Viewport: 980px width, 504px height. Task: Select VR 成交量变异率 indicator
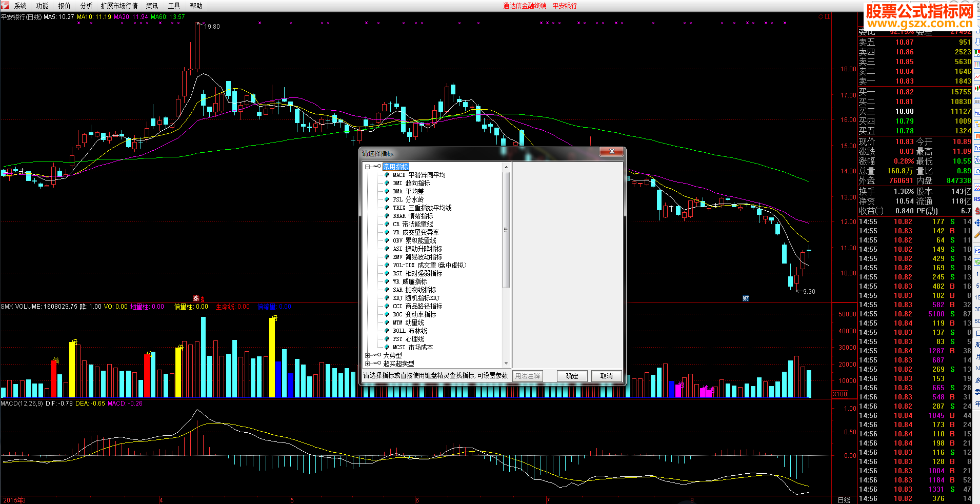pyautogui.click(x=416, y=232)
